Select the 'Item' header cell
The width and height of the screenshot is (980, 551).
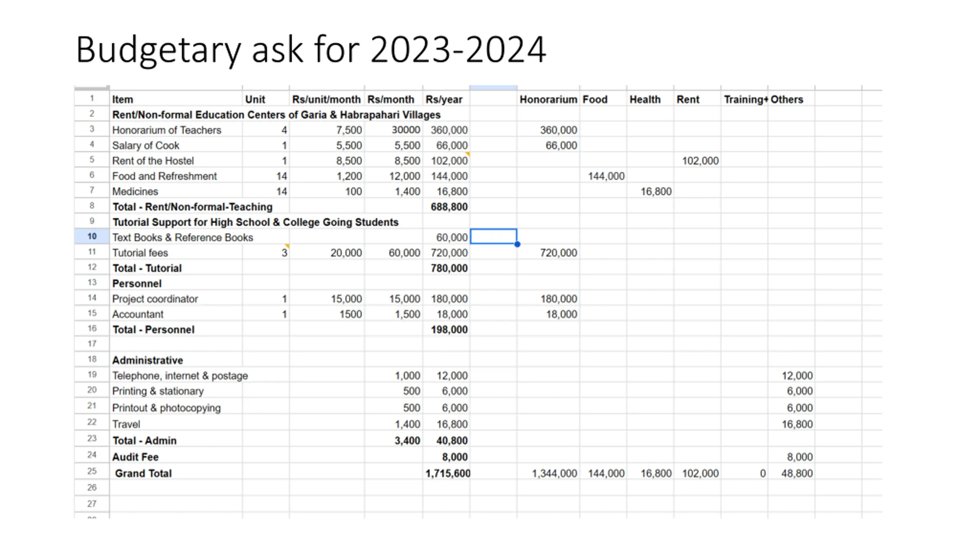[176, 99]
